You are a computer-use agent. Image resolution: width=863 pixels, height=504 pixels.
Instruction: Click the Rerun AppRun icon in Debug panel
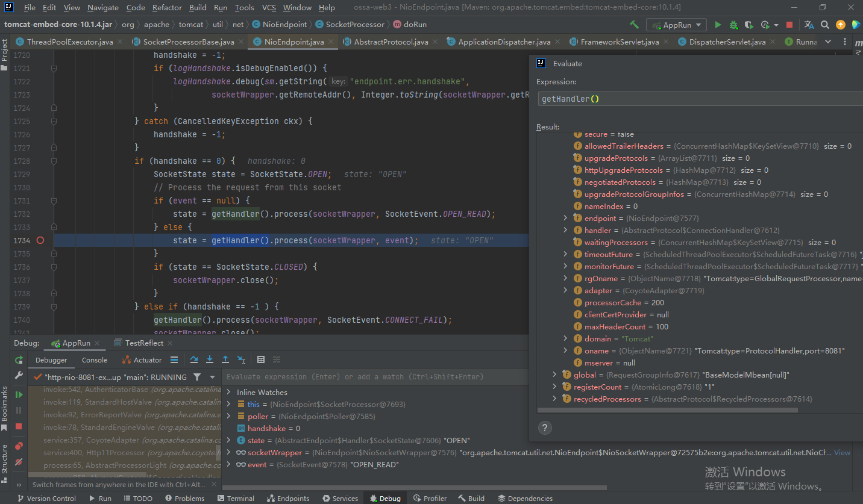click(x=19, y=360)
